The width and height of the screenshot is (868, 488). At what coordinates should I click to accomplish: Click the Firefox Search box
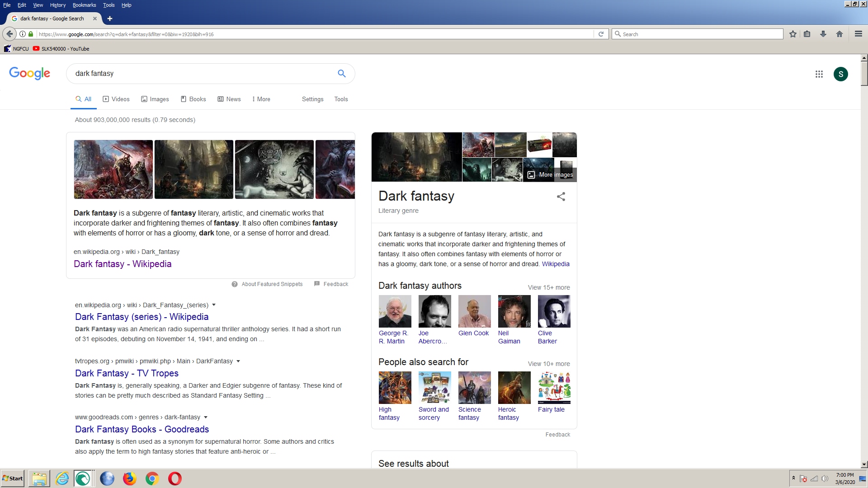pyautogui.click(x=698, y=34)
